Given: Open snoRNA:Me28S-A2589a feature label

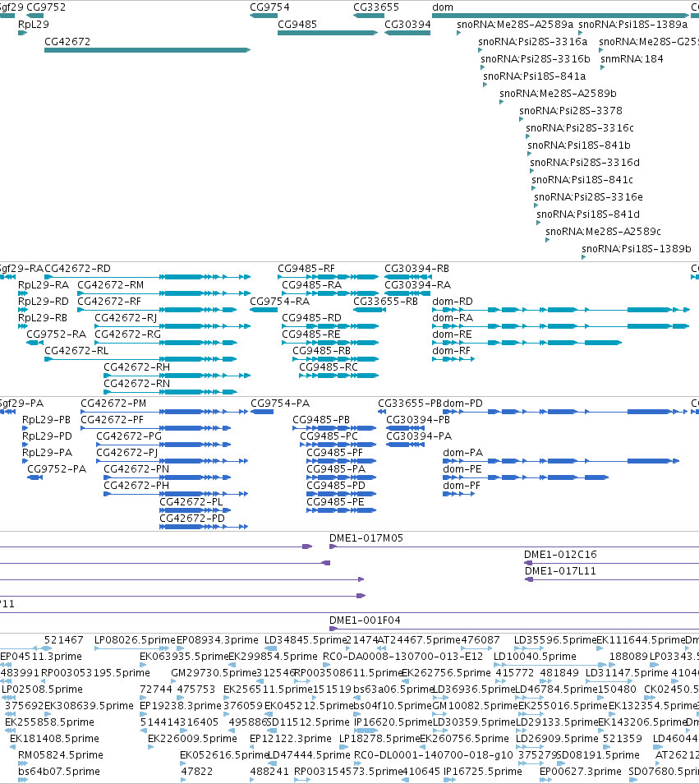Looking at the screenshot, I should (515, 24).
